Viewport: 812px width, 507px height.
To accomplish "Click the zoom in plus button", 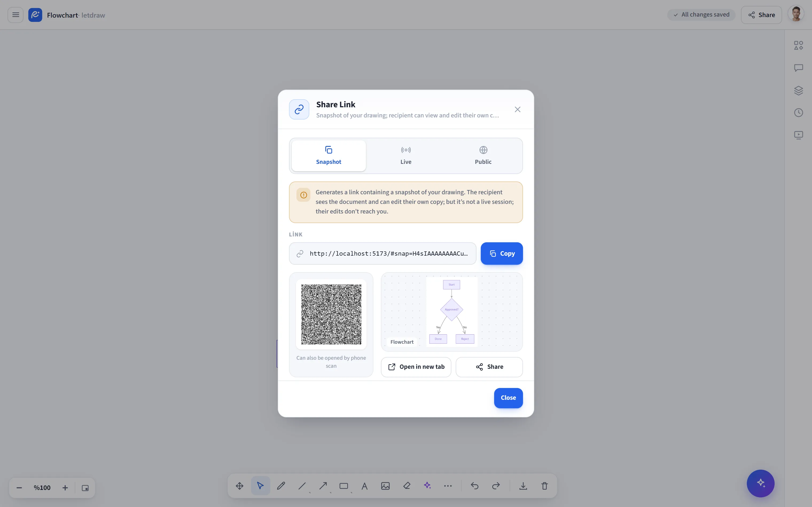I will coord(65,488).
